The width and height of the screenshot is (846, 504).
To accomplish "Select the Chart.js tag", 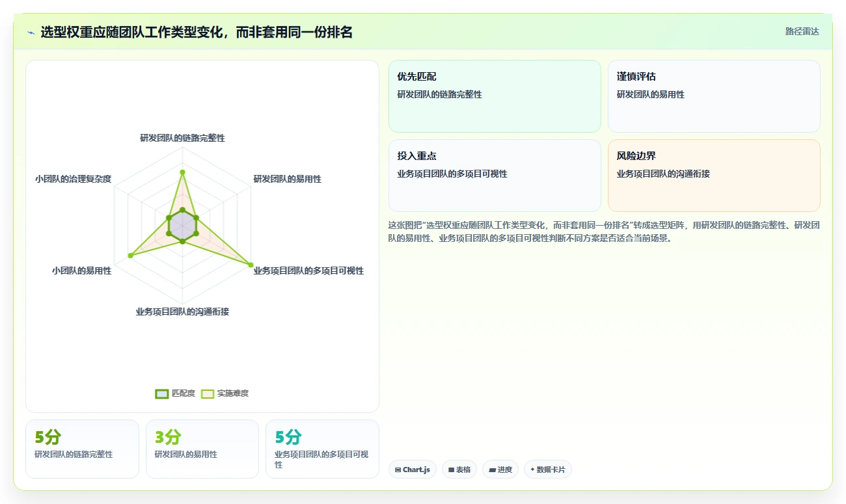I will click(x=413, y=470).
